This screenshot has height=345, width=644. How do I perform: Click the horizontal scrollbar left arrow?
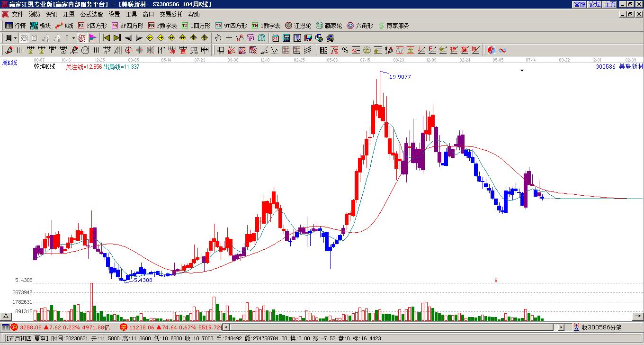[x=226, y=327]
